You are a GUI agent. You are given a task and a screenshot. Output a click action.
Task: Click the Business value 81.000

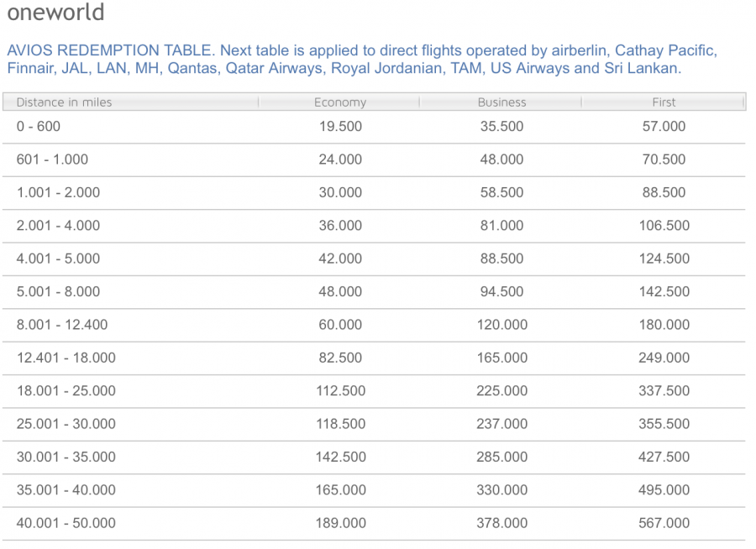501,226
